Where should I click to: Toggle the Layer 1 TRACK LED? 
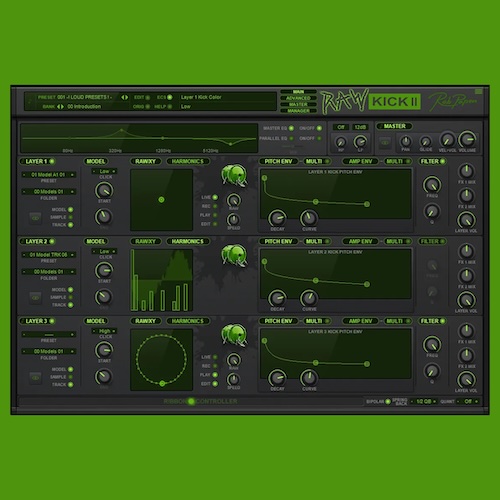point(70,225)
